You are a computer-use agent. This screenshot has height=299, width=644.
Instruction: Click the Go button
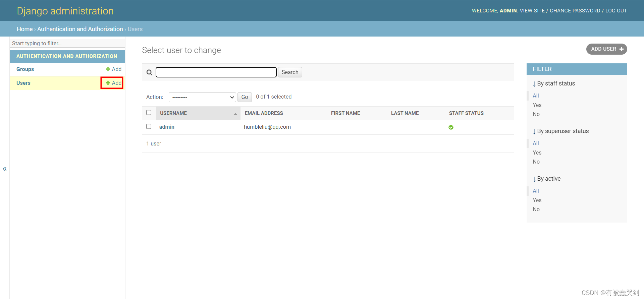pos(245,97)
